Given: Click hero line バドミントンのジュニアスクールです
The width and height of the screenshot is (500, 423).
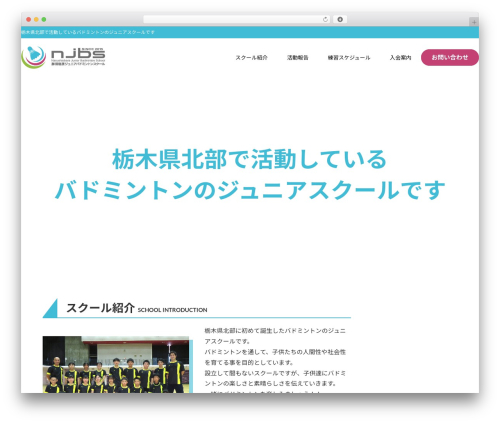Looking at the screenshot, I should [250, 190].
